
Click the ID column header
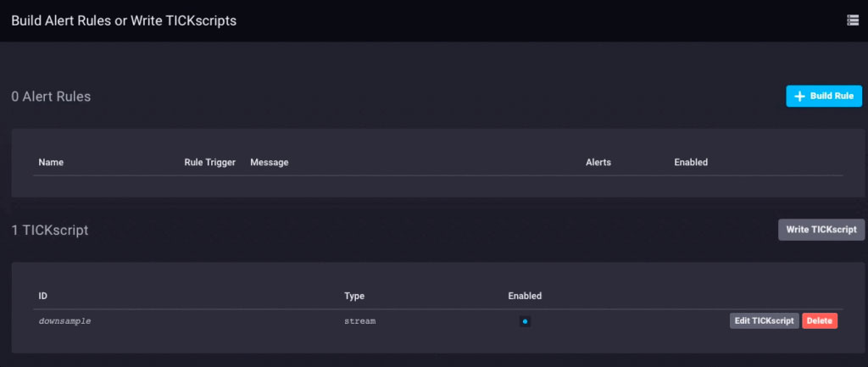point(43,296)
